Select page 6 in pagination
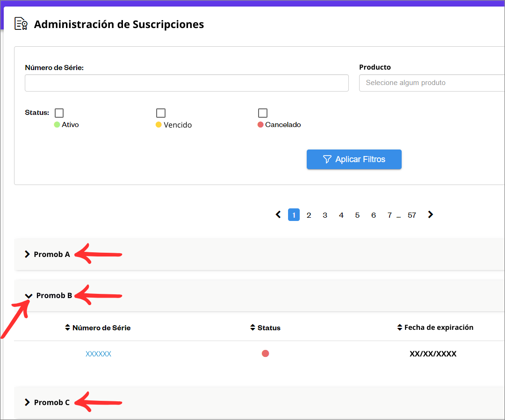Screen dimensions: 505x420 373,215
